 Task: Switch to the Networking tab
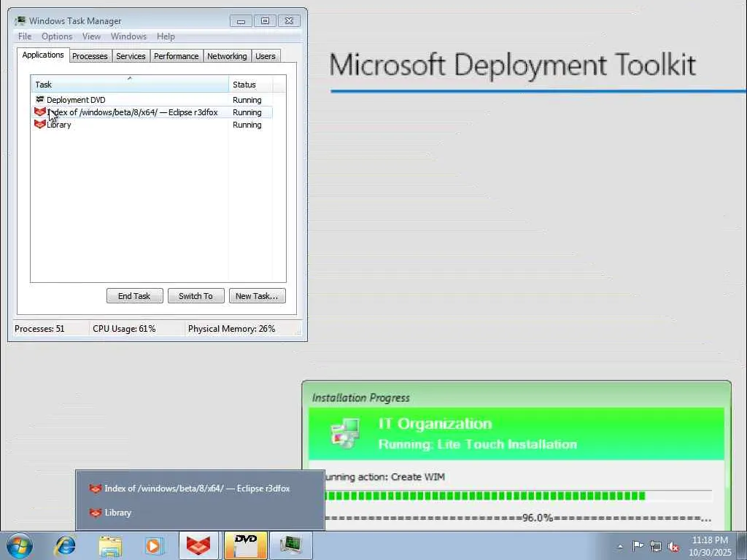pyautogui.click(x=227, y=56)
